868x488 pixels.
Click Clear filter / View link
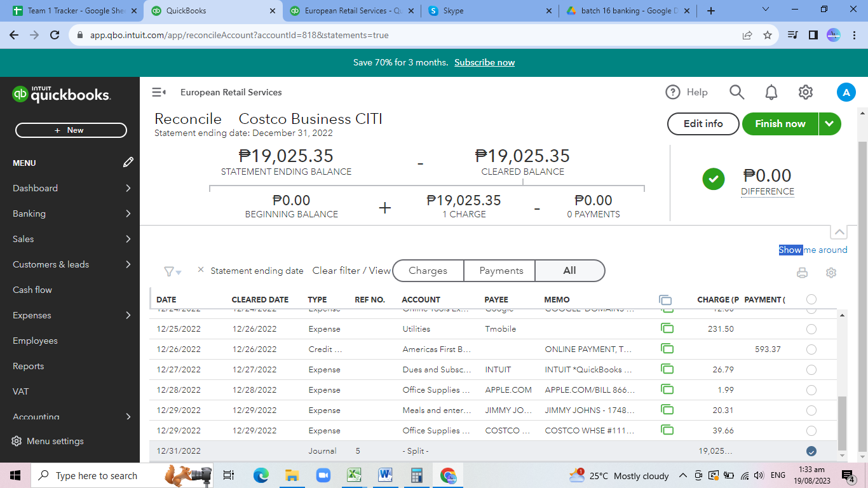[351, 271]
